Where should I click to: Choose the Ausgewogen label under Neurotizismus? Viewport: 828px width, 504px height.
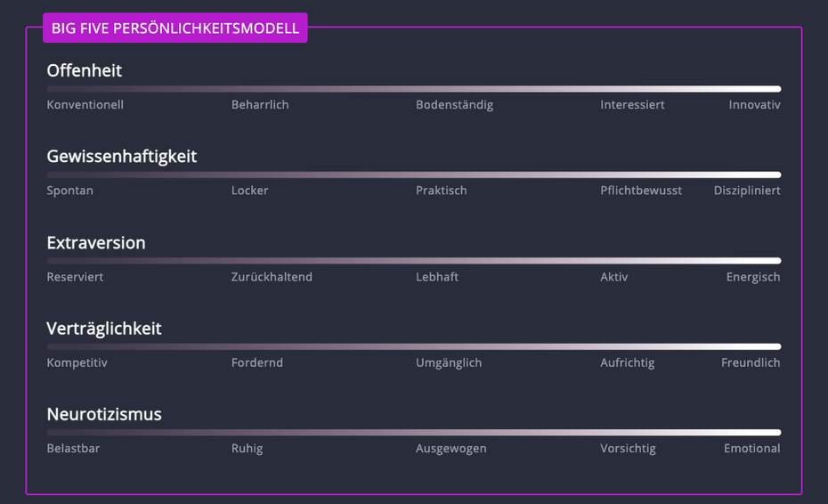click(x=451, y=449)
